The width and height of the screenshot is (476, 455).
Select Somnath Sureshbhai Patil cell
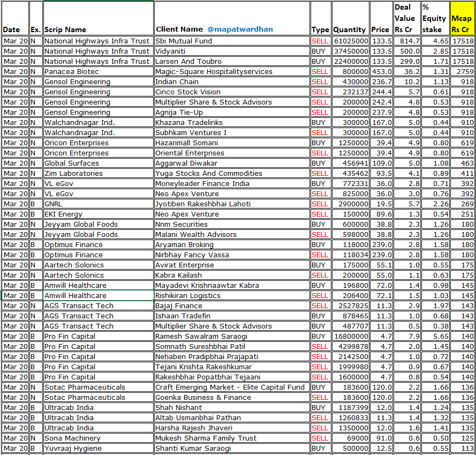point(232,347)
